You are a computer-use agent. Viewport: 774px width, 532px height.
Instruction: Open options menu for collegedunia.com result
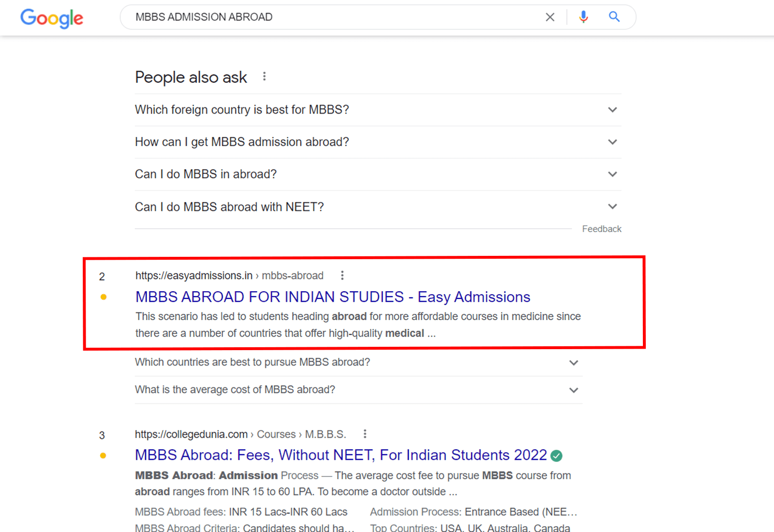coord(365,434)
